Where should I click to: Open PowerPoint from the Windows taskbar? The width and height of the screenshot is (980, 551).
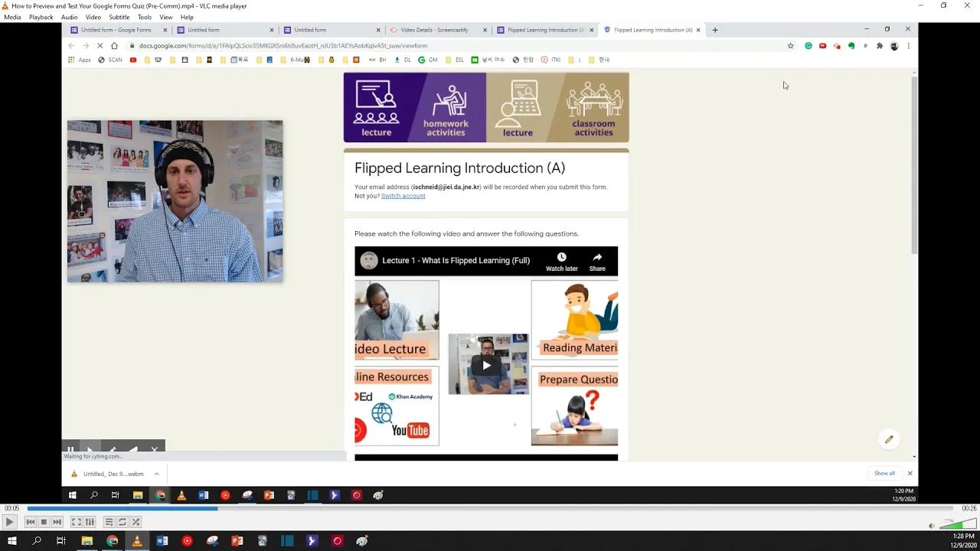pos(237,541)
